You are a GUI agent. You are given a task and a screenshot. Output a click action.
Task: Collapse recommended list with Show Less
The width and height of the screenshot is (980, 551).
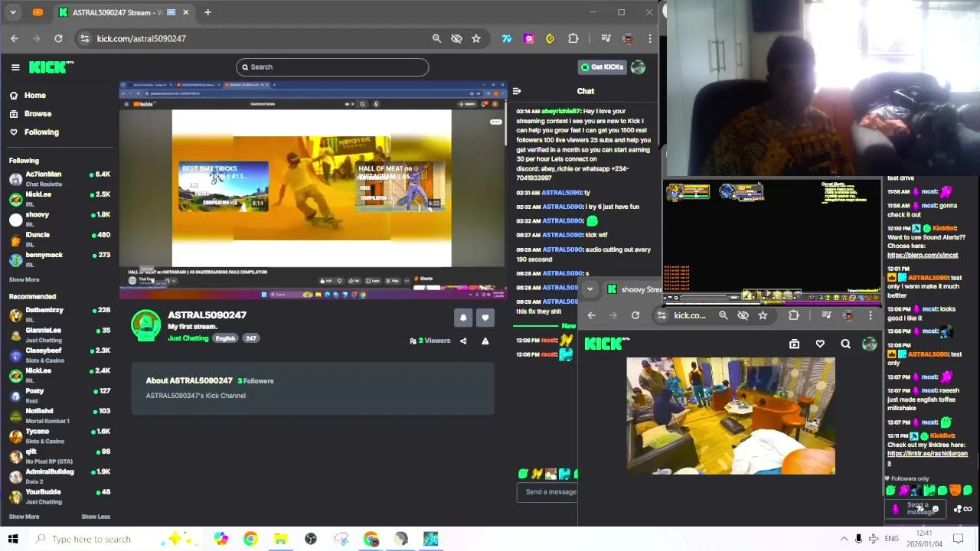96,517
